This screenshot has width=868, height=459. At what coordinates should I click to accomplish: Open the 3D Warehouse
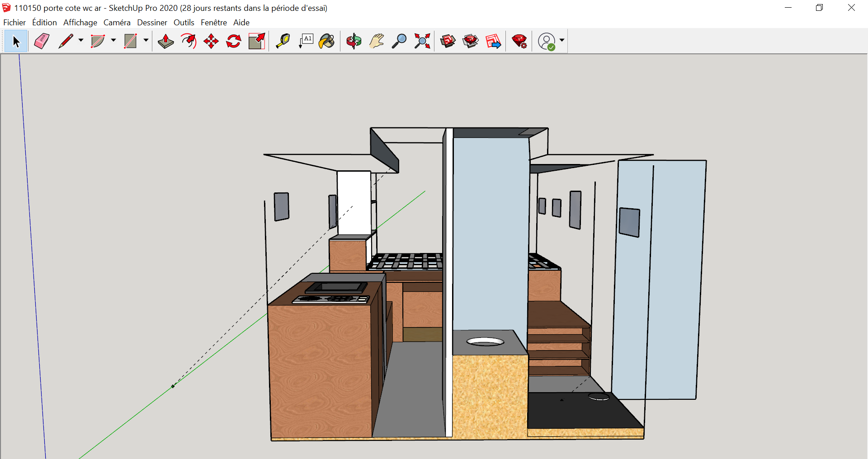point(448,41)
